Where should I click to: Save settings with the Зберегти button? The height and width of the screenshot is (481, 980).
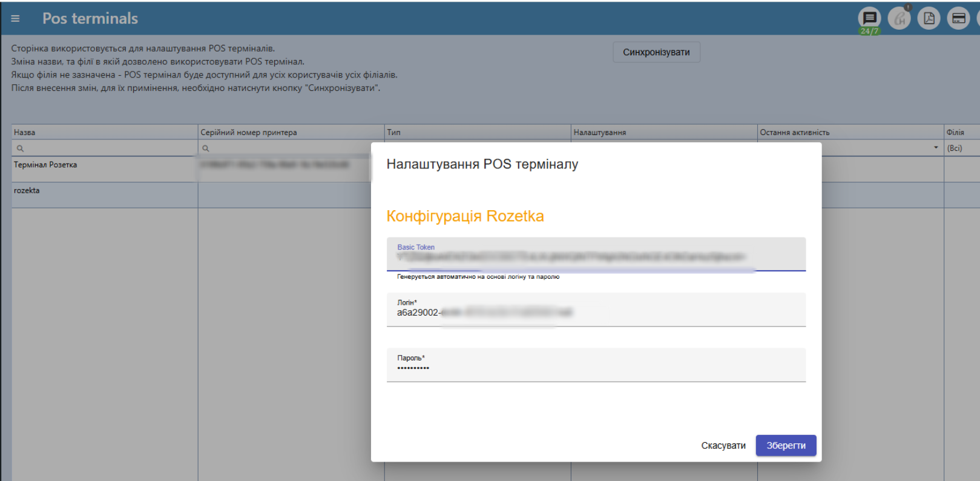pyautogui.click(x=786, y=446)
